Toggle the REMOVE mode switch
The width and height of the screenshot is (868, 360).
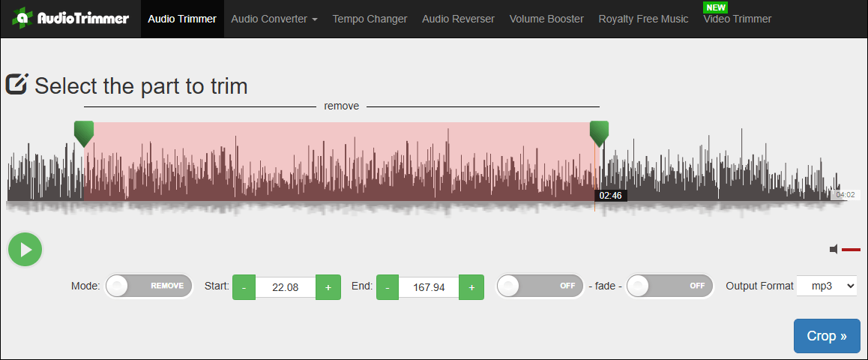149,286
